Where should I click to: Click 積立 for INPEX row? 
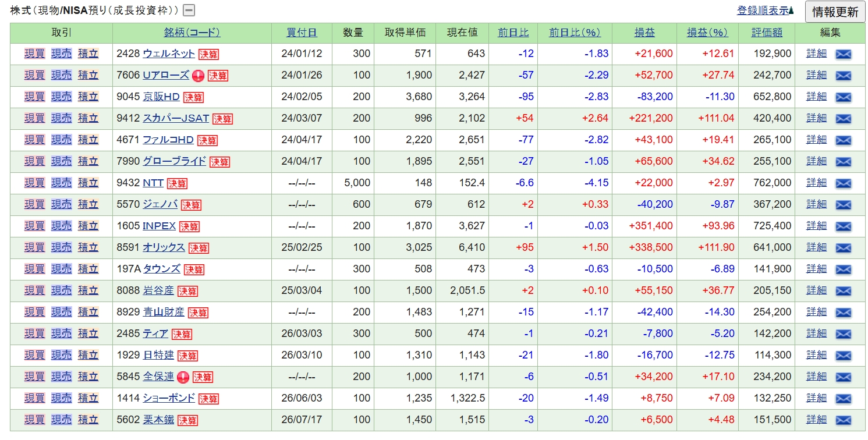[88, 226]
